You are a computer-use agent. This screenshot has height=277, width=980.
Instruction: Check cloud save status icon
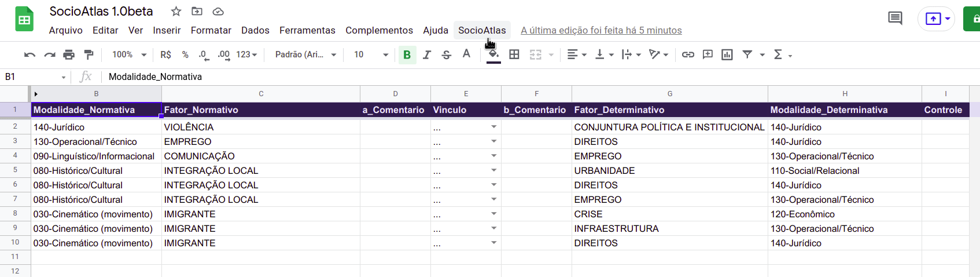tap(218, 12)
